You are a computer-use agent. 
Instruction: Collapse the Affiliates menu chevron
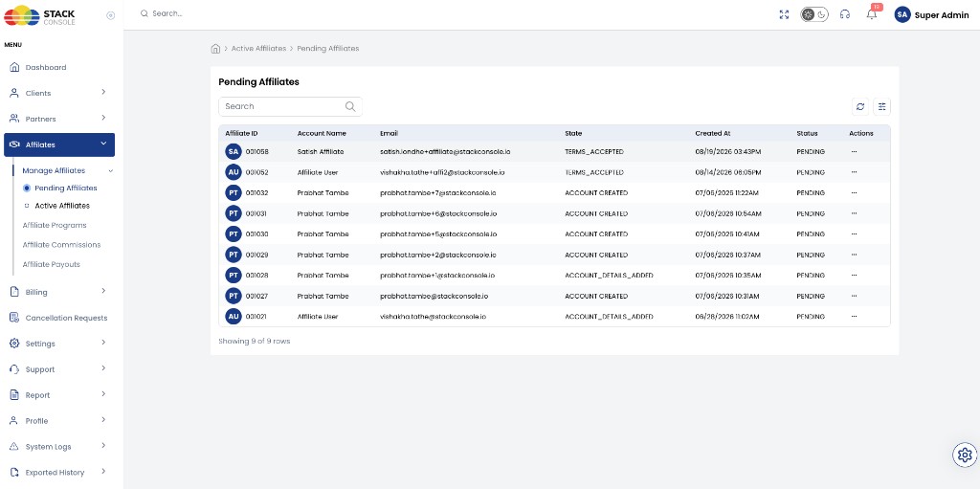coord(103,144)
